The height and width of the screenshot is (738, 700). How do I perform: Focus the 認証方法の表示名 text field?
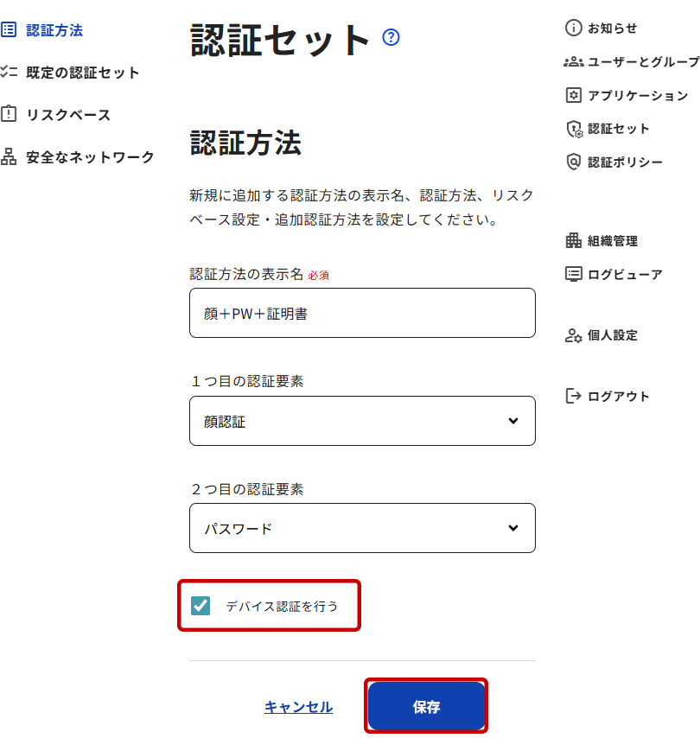coord(362,313)
